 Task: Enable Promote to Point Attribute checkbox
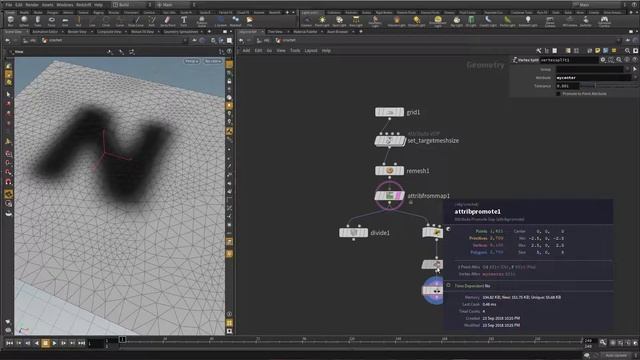(558, 94)
